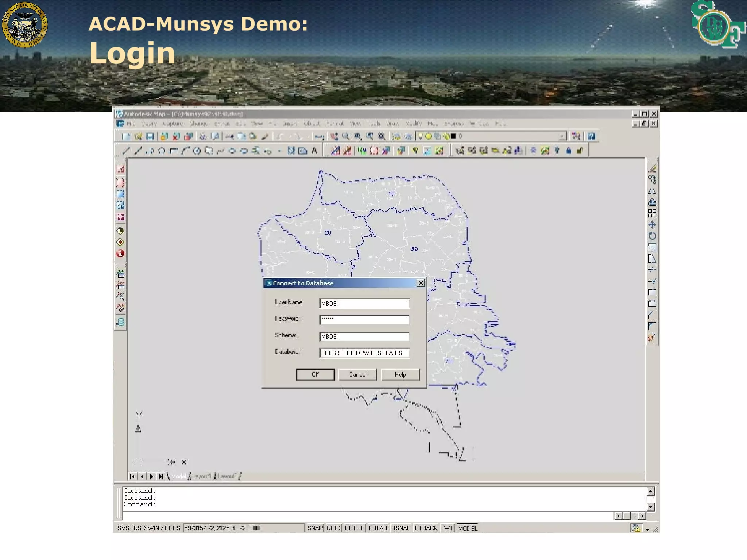Click the blue padlock icon in the Munsys toolbar
747x560 pixels.
(x=569, y=151)
